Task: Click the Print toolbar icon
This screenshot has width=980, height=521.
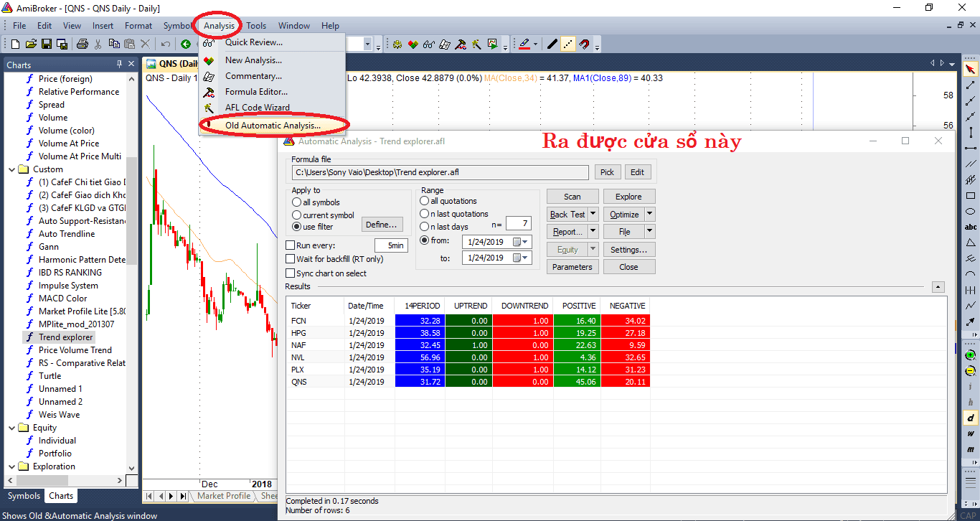Action: pyautogui.click(x=82, y=44)
